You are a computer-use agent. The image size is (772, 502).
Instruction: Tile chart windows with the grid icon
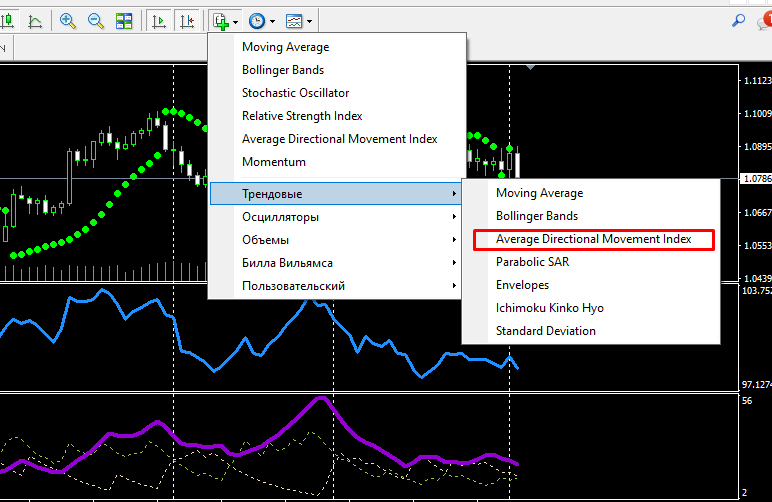[124, 21]
